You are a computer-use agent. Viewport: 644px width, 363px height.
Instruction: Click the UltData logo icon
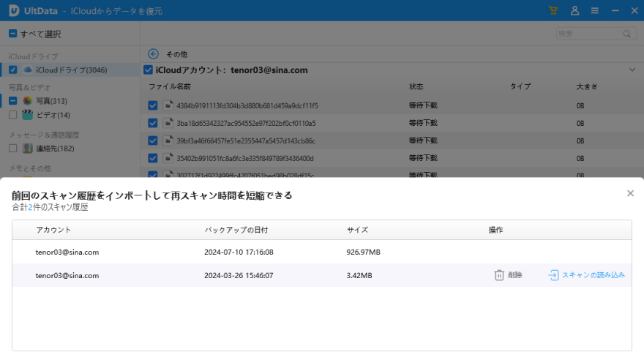click(x=14, y=11)
